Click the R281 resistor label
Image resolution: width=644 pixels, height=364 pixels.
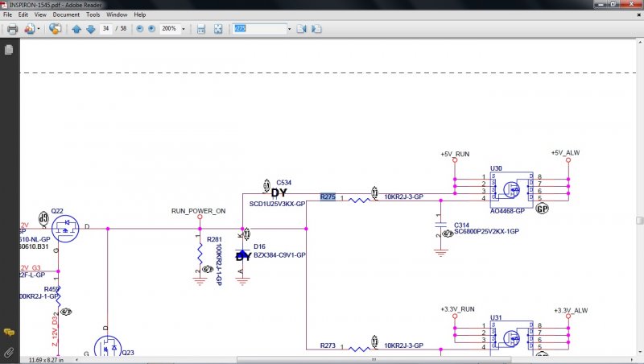pos(214,239)
